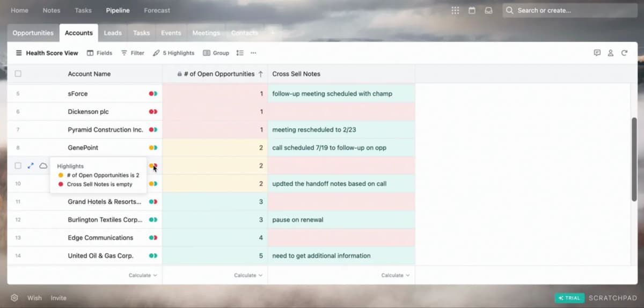Select the opportunities value 5 cell
This screenshot has height=308, width=644.
215,256
